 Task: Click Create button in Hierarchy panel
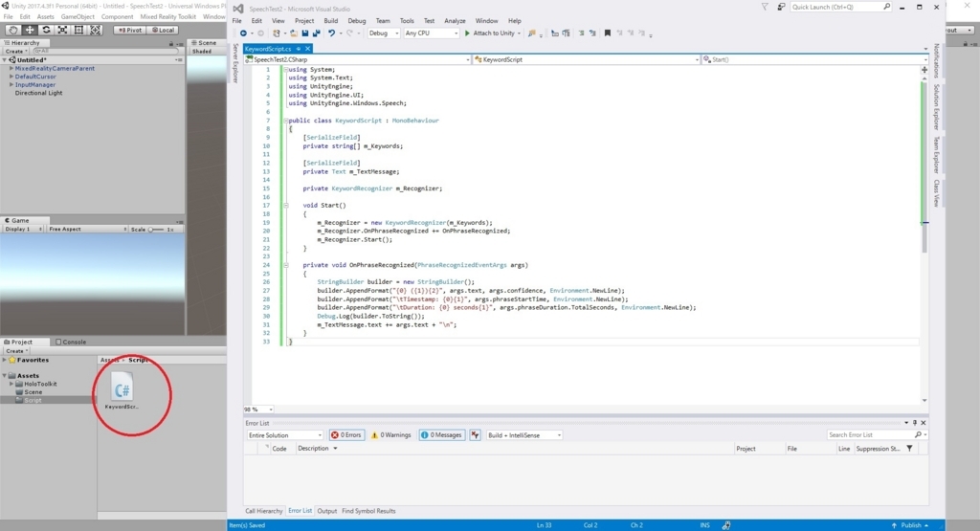click(15, 52)
